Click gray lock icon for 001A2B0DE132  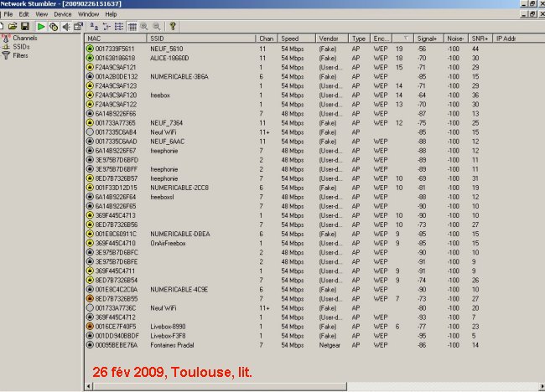[90, 76]
